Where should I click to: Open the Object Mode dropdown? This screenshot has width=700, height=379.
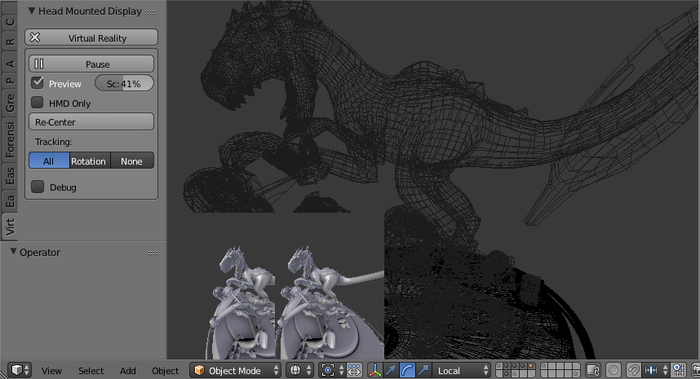pyautogui.click(x=236, y=370)
